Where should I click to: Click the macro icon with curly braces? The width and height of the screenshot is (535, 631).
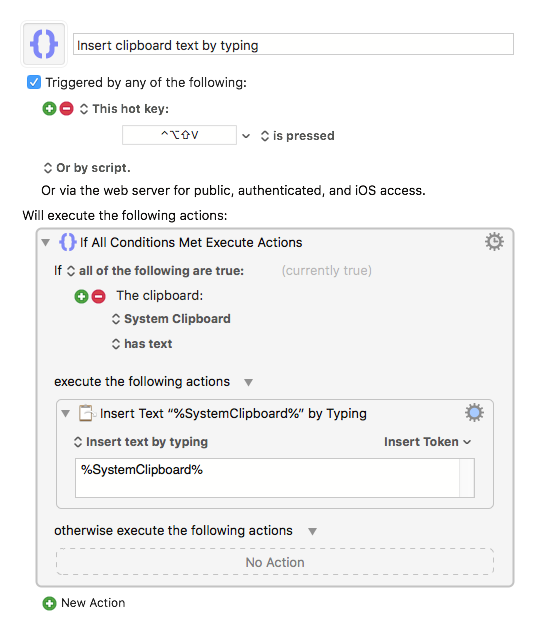click(44, 44)
